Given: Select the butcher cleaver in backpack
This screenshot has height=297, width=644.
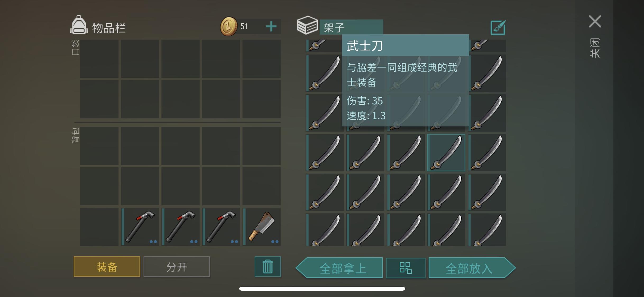Looking at the screenshot, I should (262, 227).
